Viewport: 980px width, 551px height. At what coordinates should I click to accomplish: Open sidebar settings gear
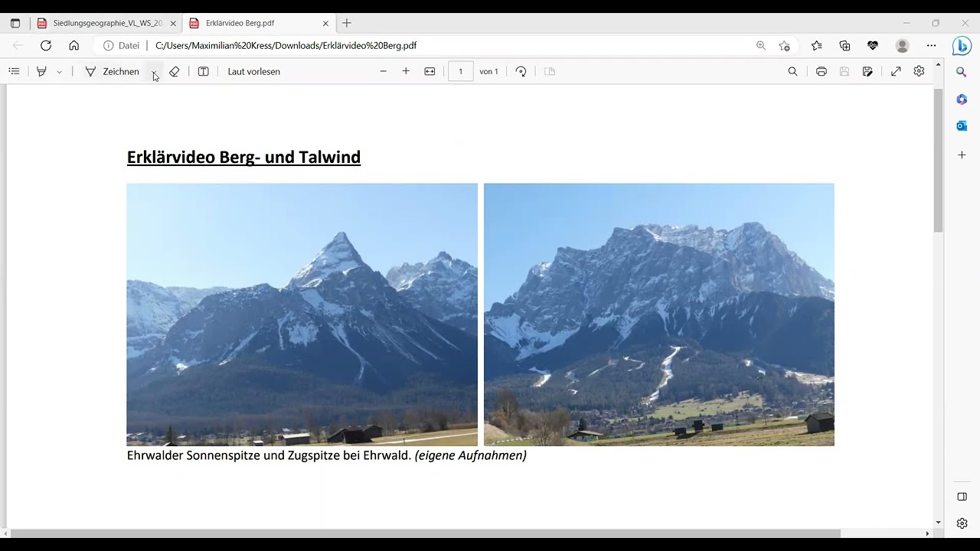coord(962,523)
